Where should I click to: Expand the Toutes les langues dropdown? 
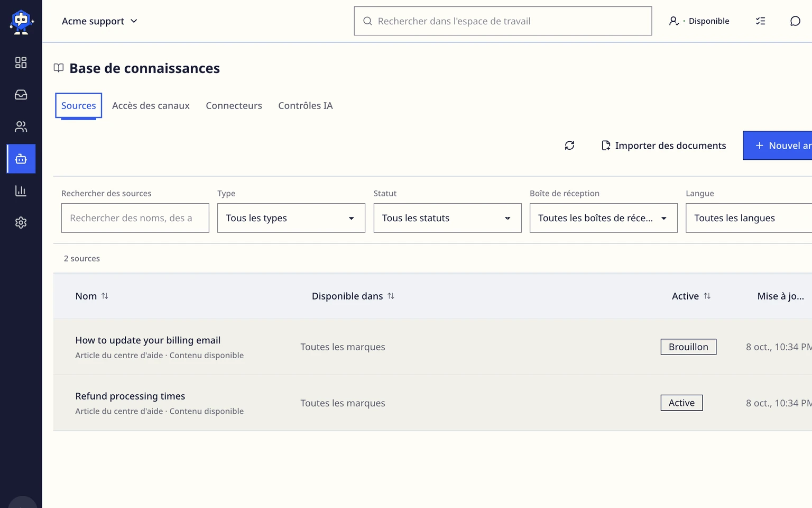coord(749,218)
